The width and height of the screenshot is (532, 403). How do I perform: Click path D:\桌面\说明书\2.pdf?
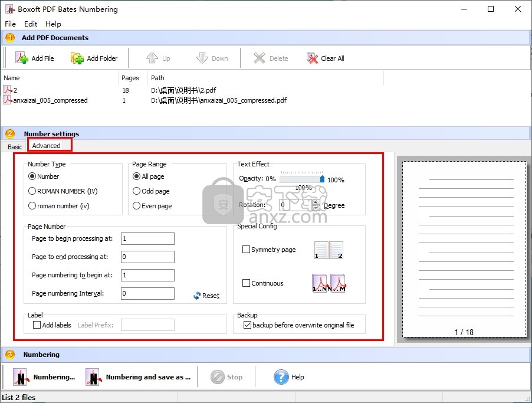[183, 90]
